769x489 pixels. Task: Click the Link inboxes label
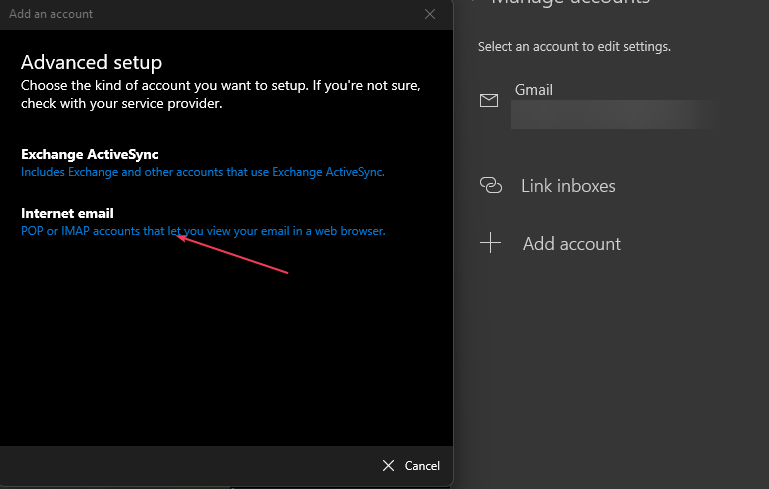567,186
